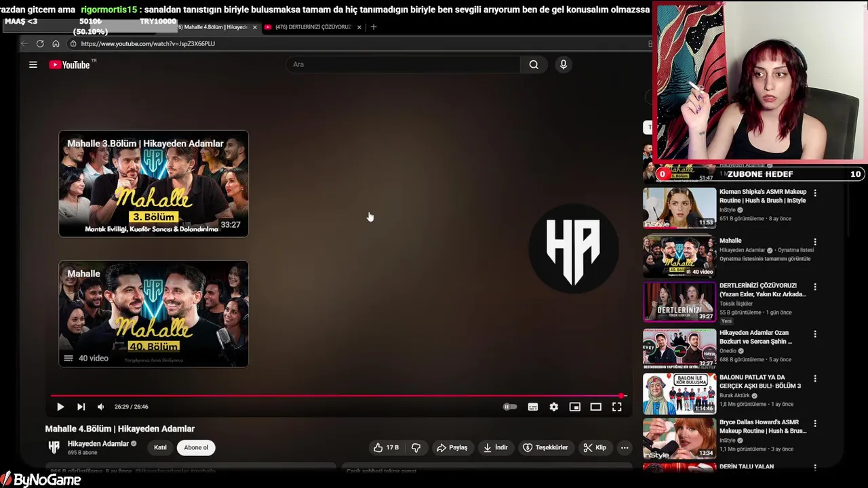Open Mahalle playlist sidebar thumbnail
The image size is (868, 488).
(x=679, y=256)
